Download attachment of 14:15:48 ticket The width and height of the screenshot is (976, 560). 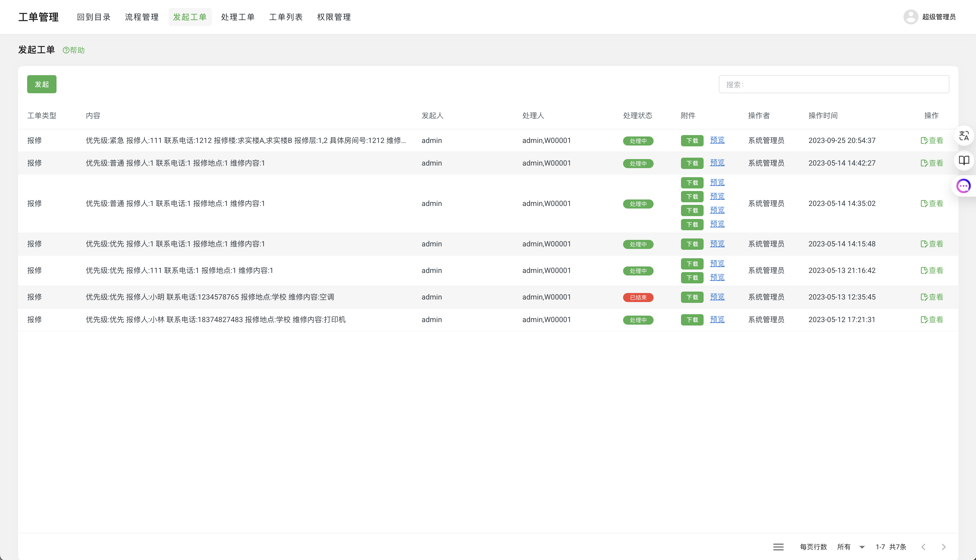point(692,244)
